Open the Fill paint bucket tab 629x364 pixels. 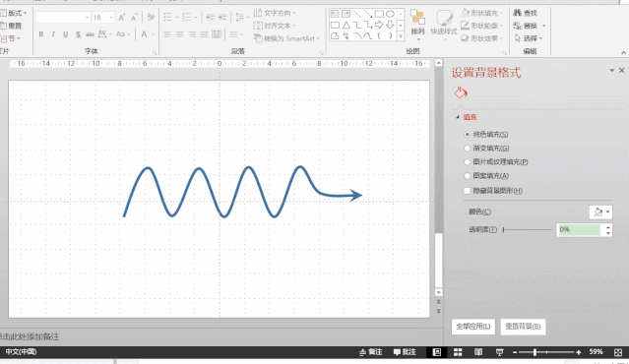(461, 93)
